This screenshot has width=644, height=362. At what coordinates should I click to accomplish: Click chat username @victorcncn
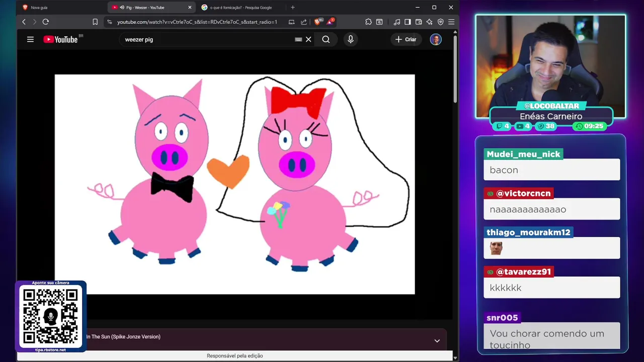pos(519,194)
